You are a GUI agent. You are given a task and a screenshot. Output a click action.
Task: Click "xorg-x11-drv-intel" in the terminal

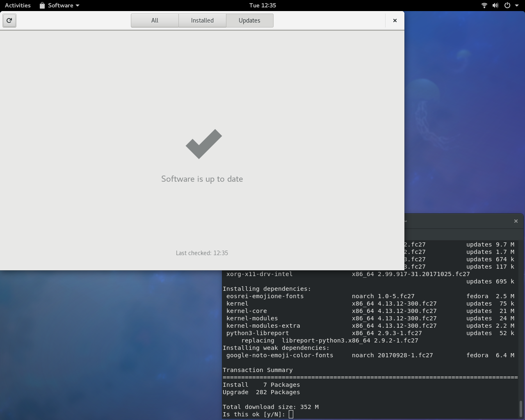(260, 274)
